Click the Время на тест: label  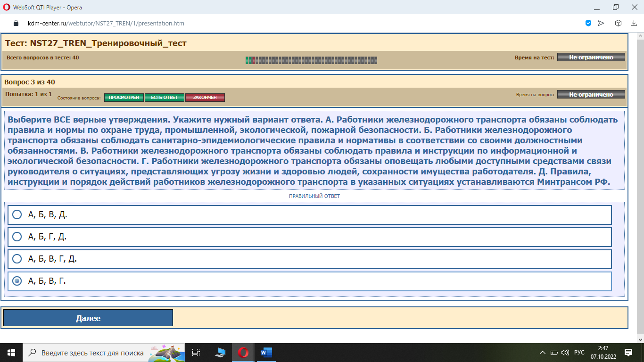coord(535,58)
